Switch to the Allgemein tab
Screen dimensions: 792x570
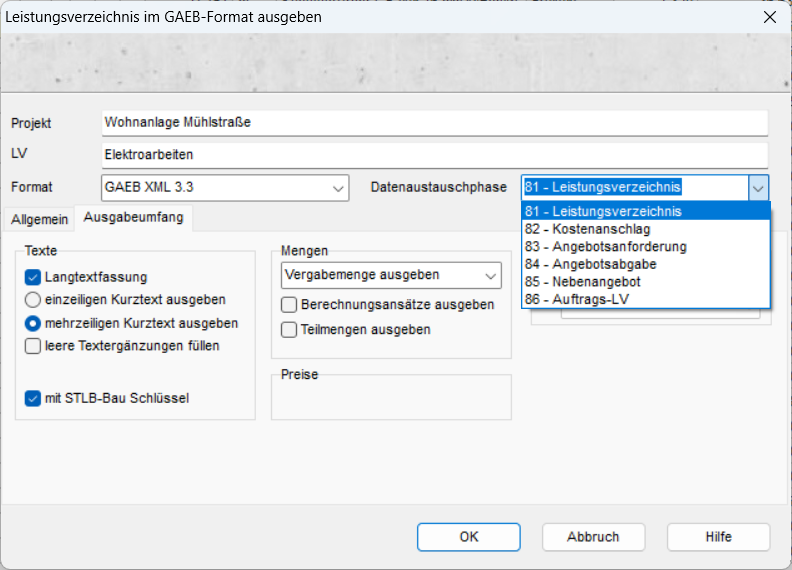pos(40,218)
